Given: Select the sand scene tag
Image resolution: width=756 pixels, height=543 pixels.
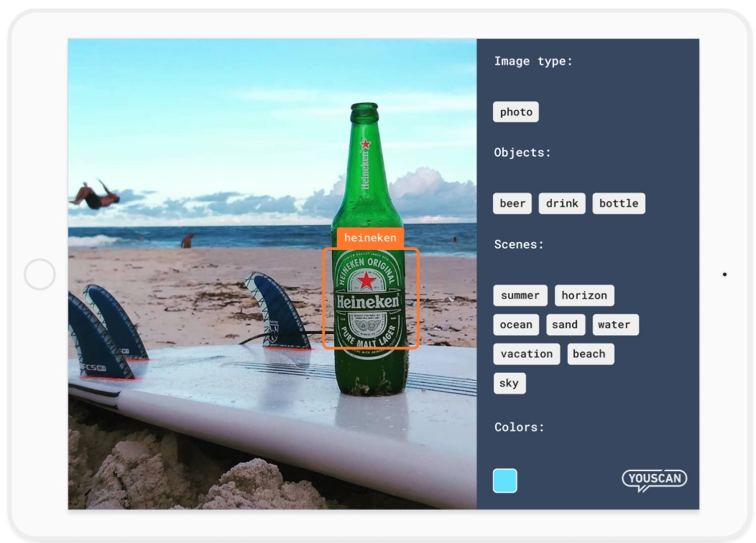Looking at the screenshot, I should coord(565,325).
